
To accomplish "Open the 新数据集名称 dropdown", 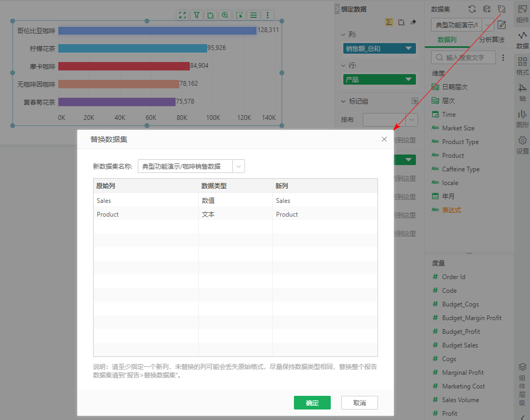I will [239, 167].
